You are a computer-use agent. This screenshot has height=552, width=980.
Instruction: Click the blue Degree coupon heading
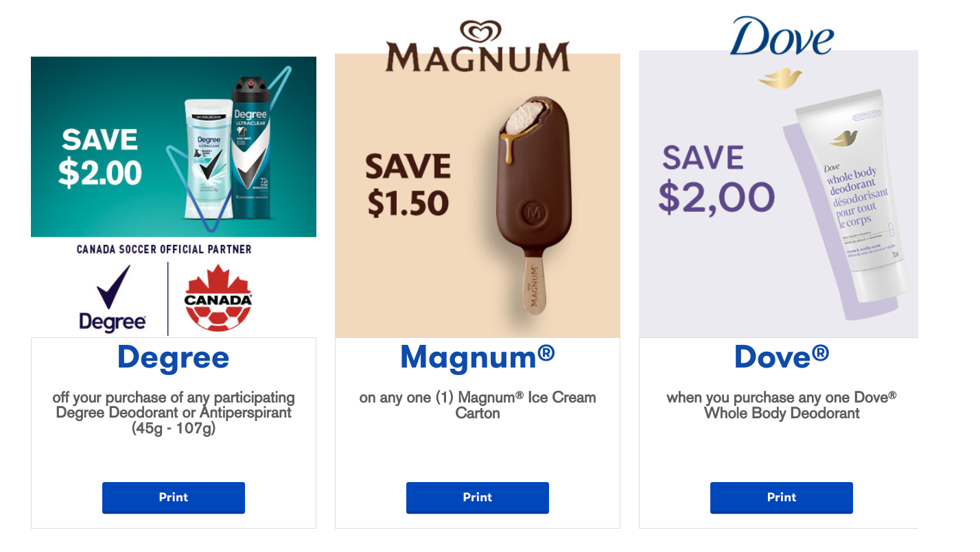[174, 358]
